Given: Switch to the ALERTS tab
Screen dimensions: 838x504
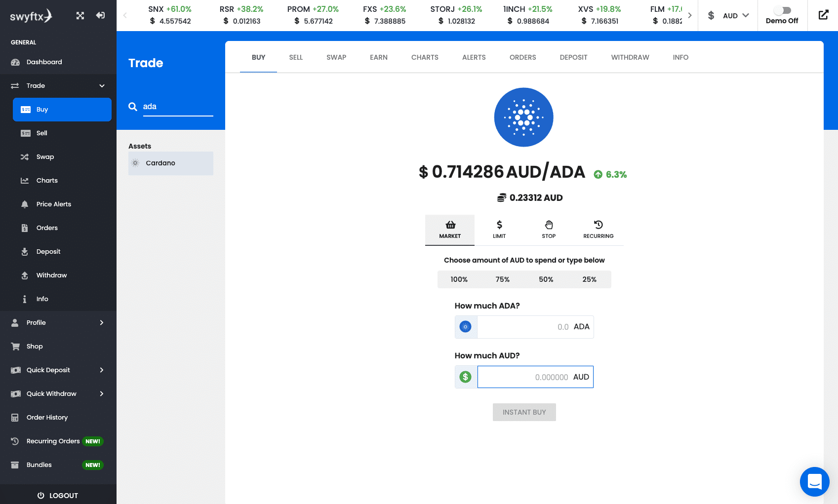Looking at the screenshot, I should (474, 57).
